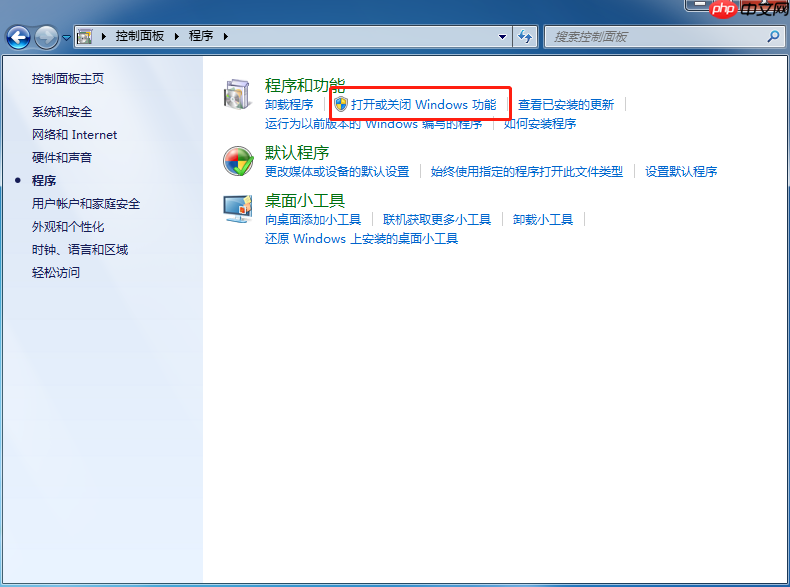Click 始终使用指定的程序打开此文件类型 link
Image resolution: width=790 pixels, height=587 pixels.
tap(526, 172)
